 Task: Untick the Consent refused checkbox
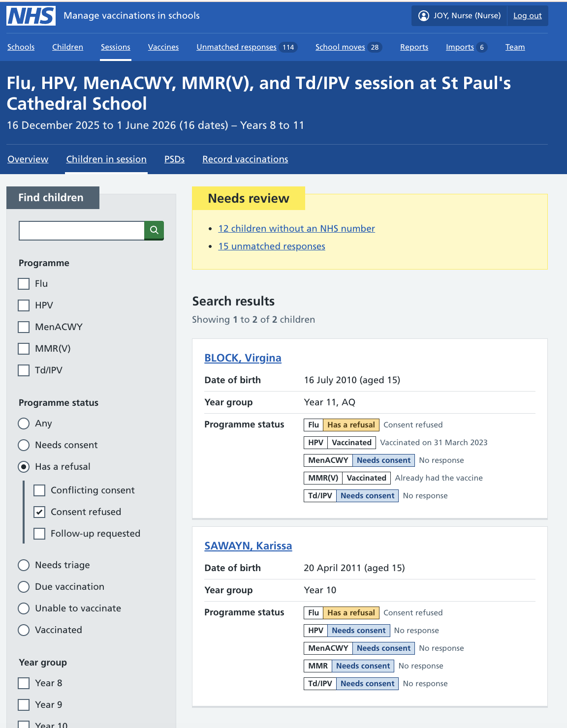(39, 512)
